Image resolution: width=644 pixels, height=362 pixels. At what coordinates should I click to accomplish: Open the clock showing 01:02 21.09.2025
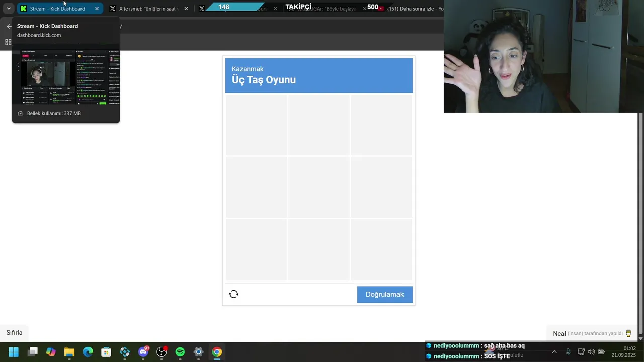(x=624, y=352)
